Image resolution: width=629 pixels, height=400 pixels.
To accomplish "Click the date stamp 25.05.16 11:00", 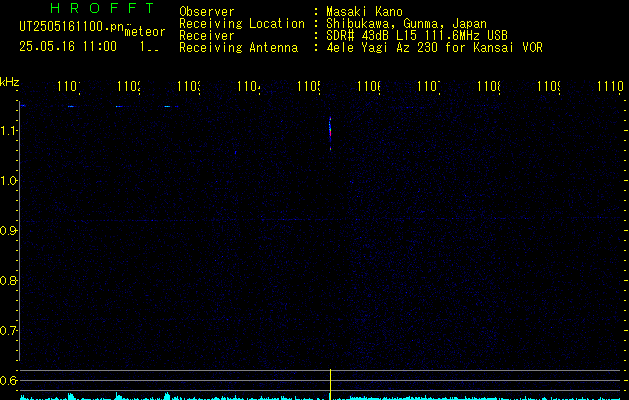I will (x=68, y=47).
